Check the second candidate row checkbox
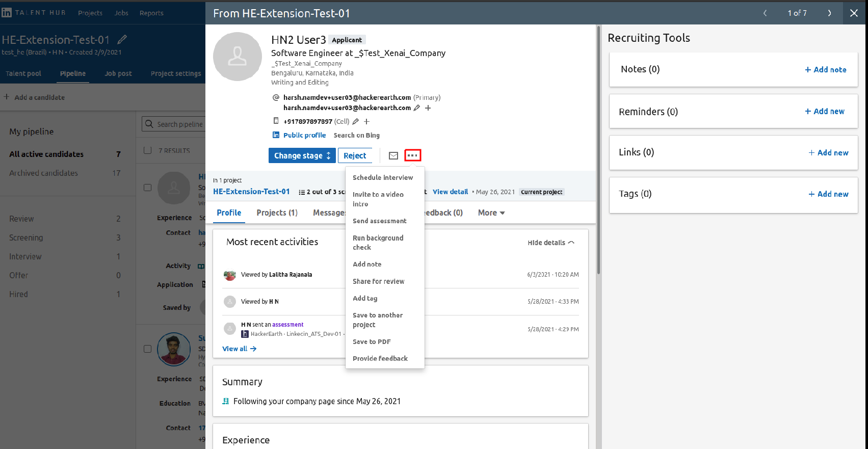Viewport: 868px width, 449px height. click(148, 349)
